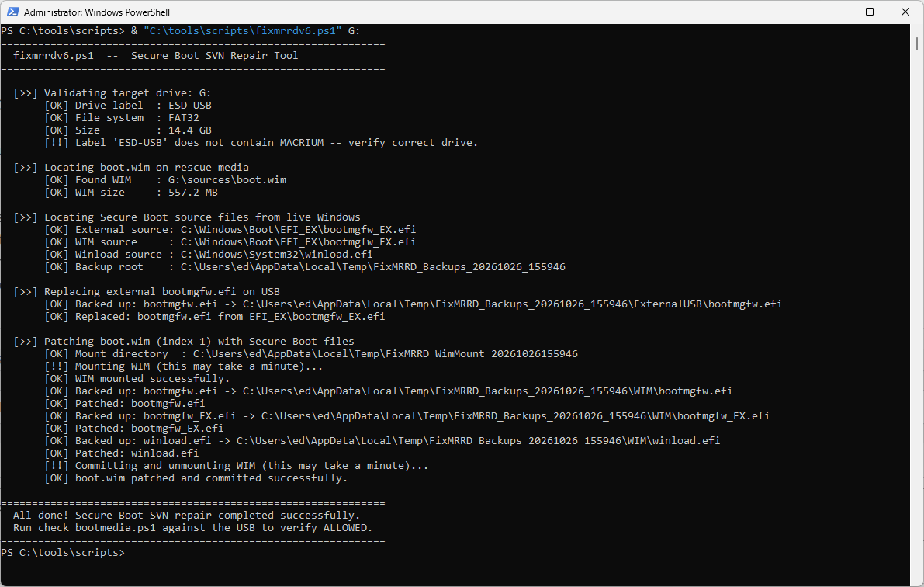Click the 'Patched: bootmgfw.efi' line
The height and width of the screenshot is (587, 924).
coord(125,403)
